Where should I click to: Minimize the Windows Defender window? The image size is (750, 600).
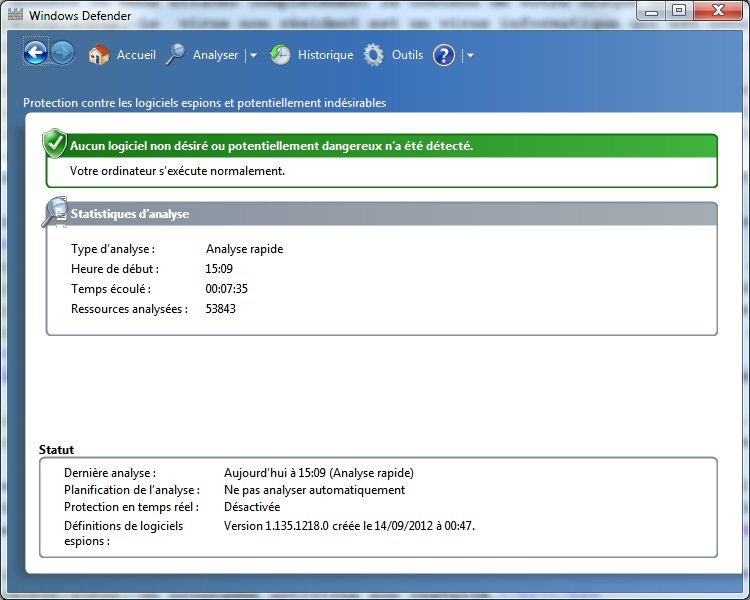[x=651, y=11]
